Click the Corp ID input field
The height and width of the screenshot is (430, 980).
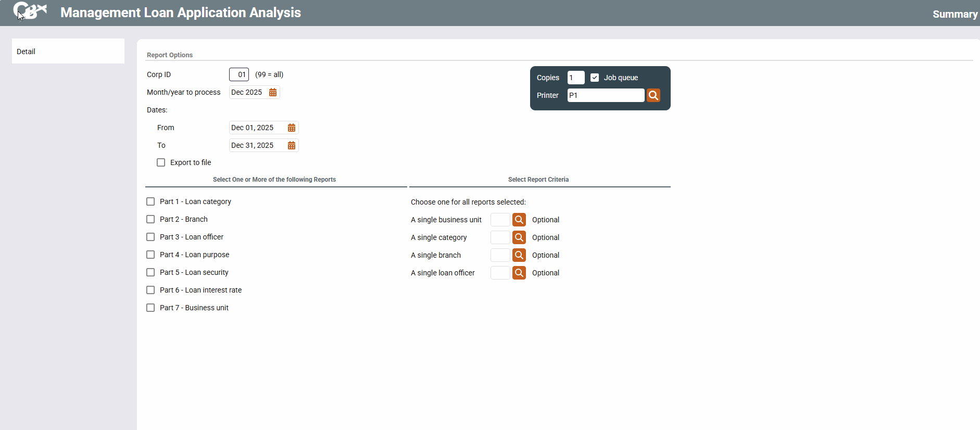[239, 74]
